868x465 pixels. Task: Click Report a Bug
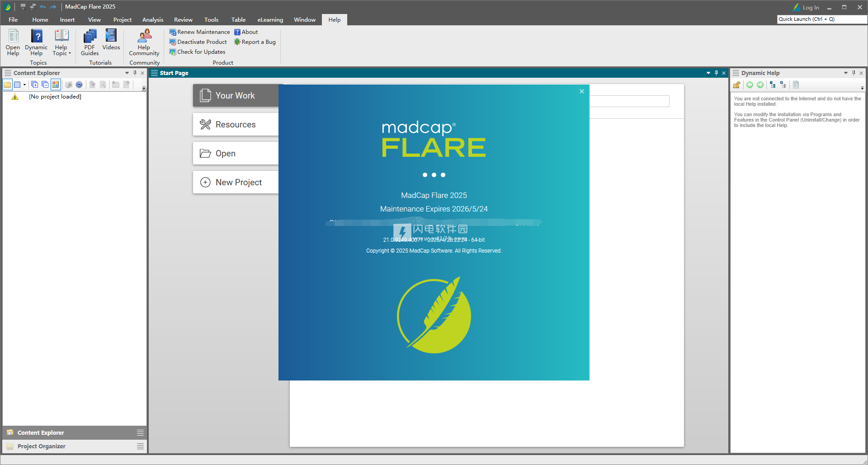(x=255, y=42)
